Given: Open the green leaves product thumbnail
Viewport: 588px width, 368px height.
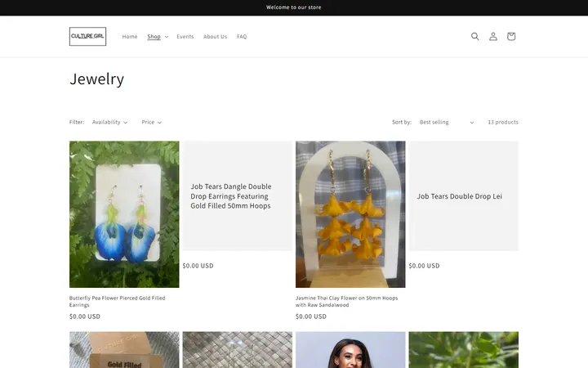Looking at the screenshot, I should click(464, 350).
